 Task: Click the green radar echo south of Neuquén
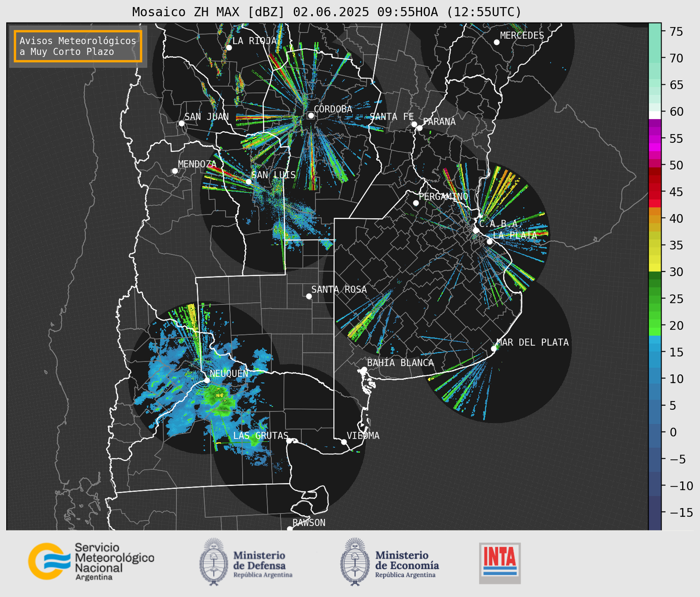pyautogui.click(x=219, y=400)
